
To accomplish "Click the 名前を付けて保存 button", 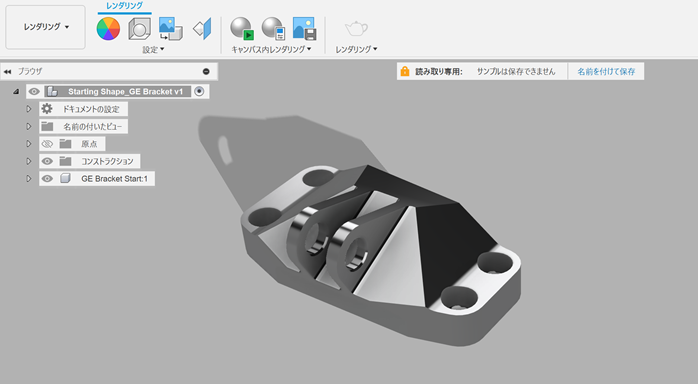I will (x=606, y=71).
